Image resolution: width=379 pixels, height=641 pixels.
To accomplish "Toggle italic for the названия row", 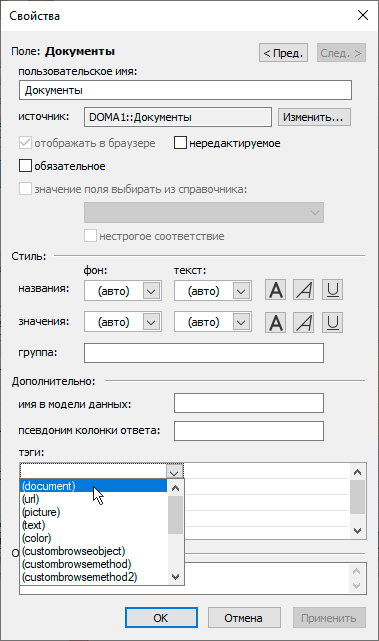I will pos(304,290).
